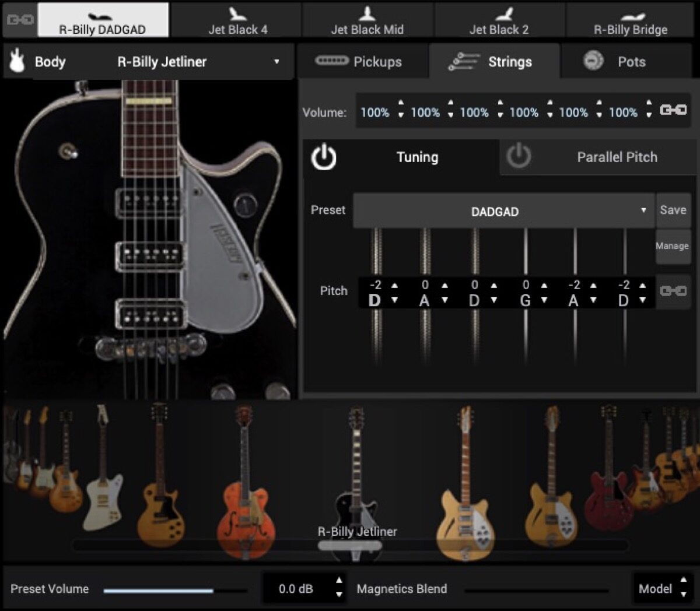The width and height of the screenshot is (700, 611).
Task: Increase the sixth string's volume
Action: tap(649, 103)
